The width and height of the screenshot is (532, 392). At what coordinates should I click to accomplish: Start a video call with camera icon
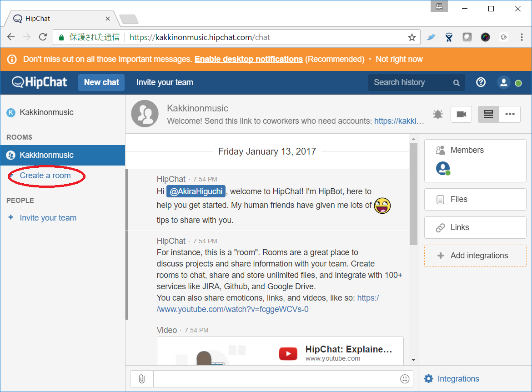[x=461, y=114]
